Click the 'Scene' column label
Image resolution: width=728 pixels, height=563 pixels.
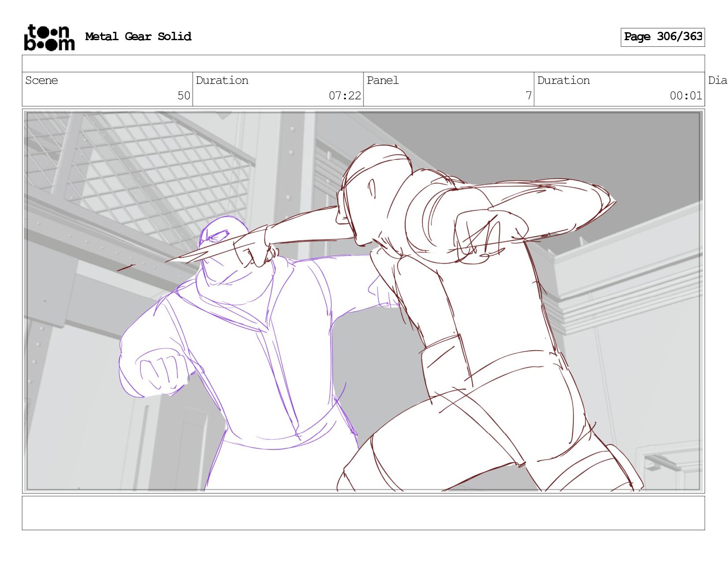click(41, 80)
